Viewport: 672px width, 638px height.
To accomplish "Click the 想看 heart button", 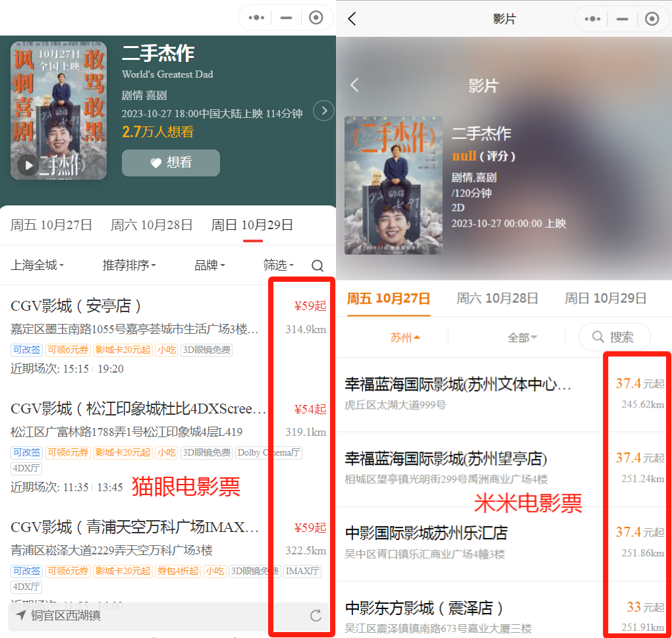I will (x=171, y=163).
